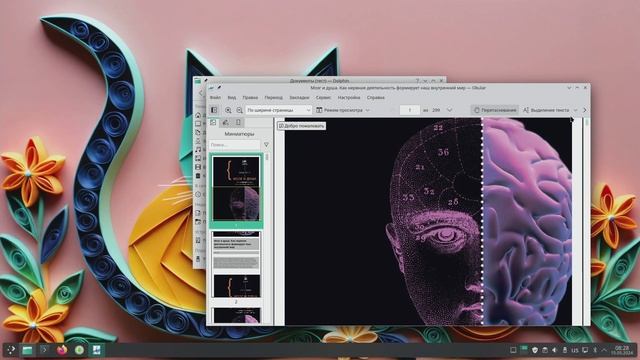The image size is (640, 360).
Task: Open the Go menu in Okular
Action: (x=273, y=98)
